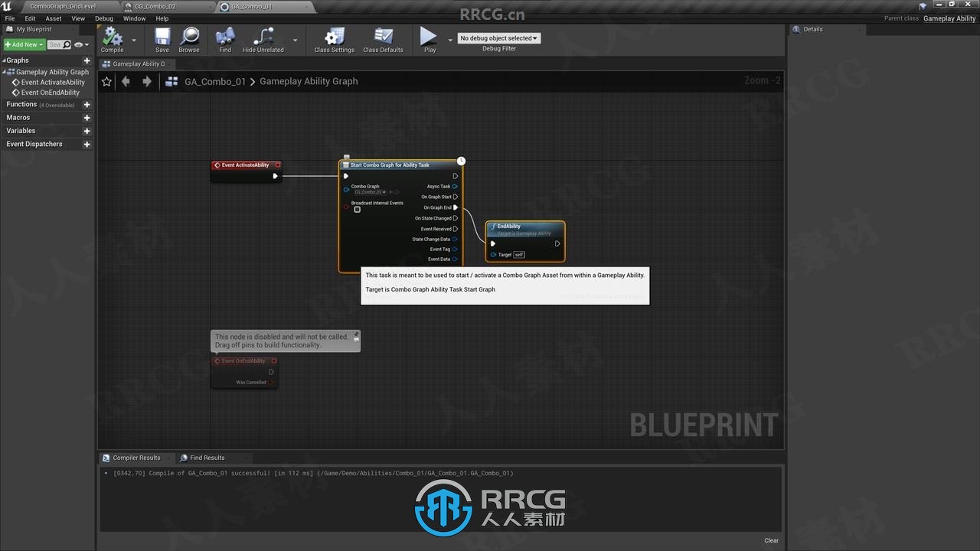Add a new graph using Graphs plus icon
This screenshot has width=980, height=551.
point(87,60)
